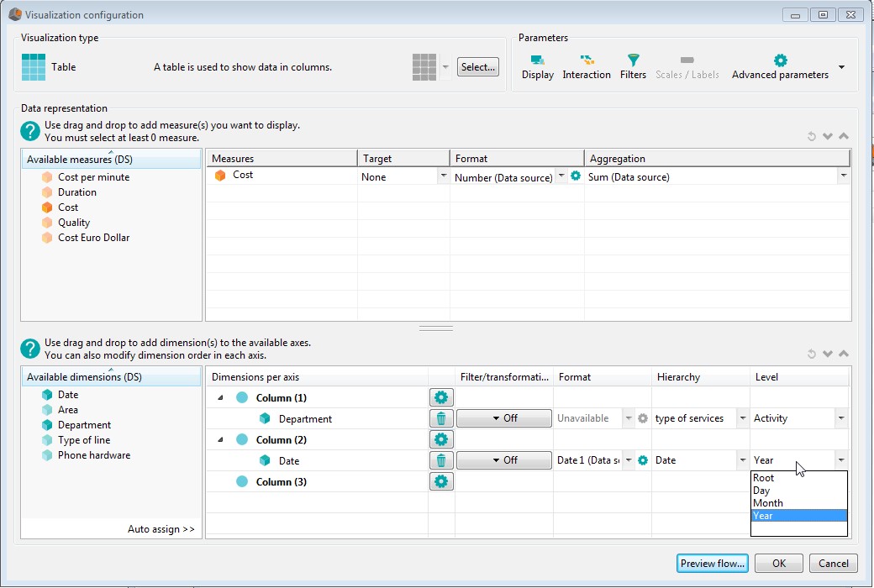This screenshot has height=588, width=874.
Task: Choose Year level option in list
Action: coord(798,516)
